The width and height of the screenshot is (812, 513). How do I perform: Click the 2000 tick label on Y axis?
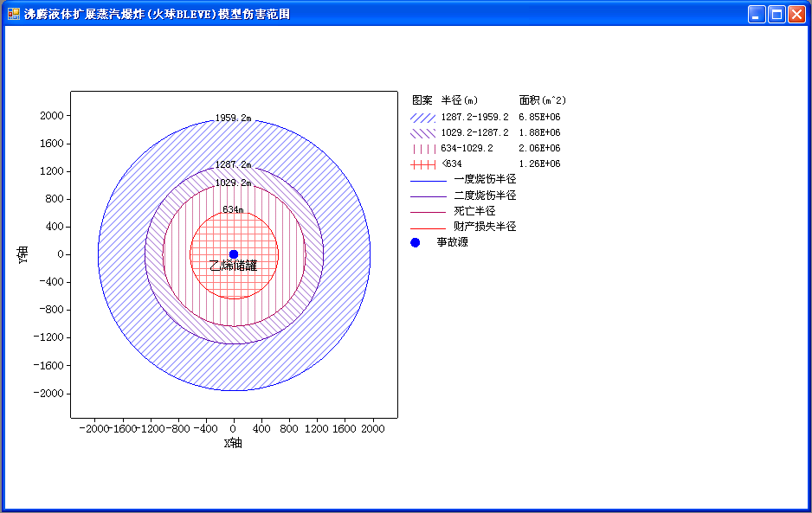52,115
